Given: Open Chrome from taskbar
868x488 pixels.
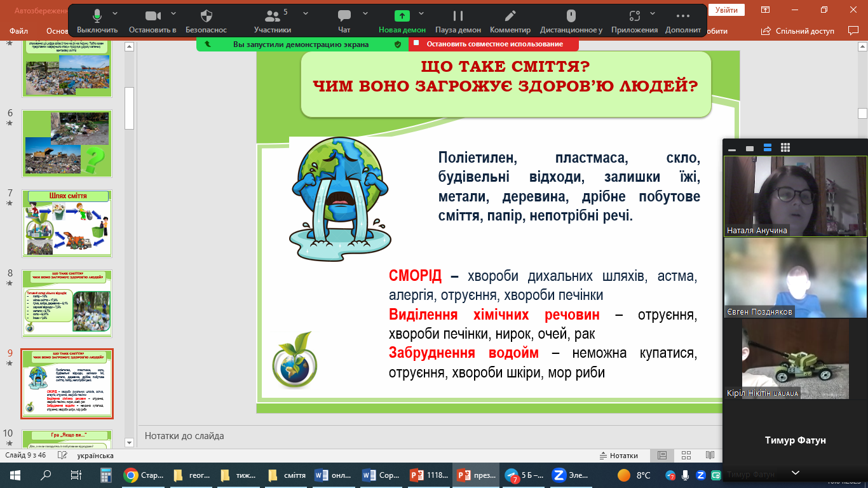Looking at the screenshot, I should [x=144, y=475].
